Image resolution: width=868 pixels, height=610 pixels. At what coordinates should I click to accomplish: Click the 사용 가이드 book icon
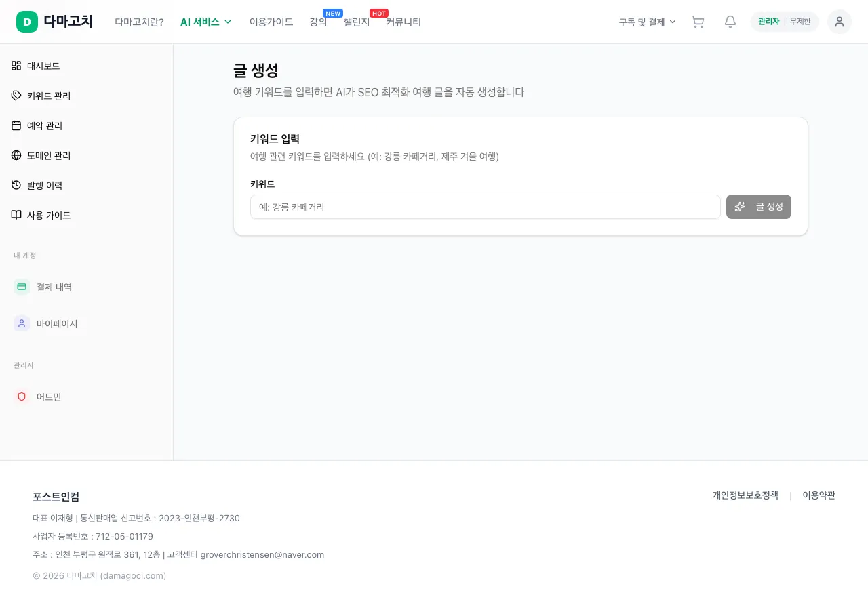click(16, 215)
